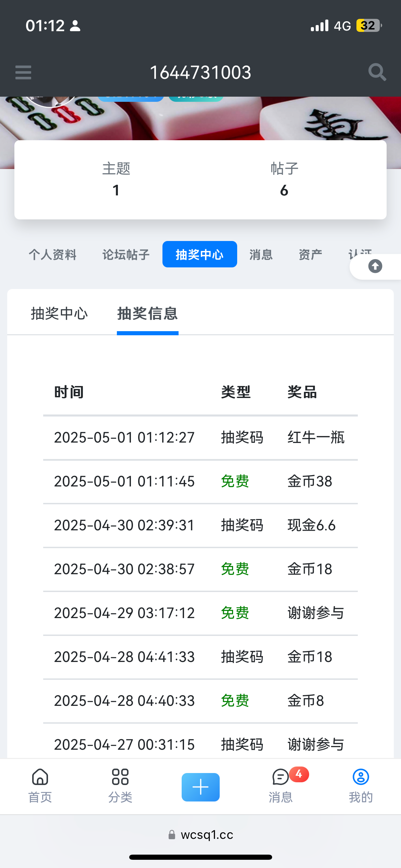Switch to 个人资料 tab

[52, 255]
